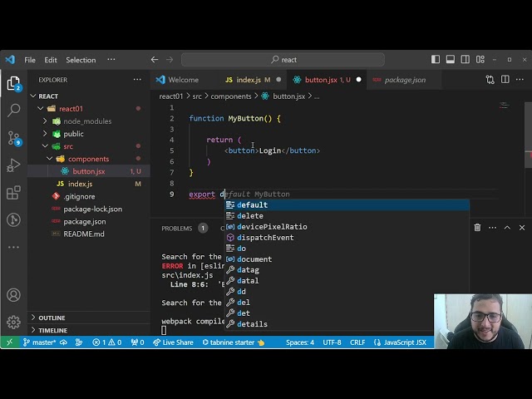Open the circular git graph activity icon
532x399 pixels.
13,219
